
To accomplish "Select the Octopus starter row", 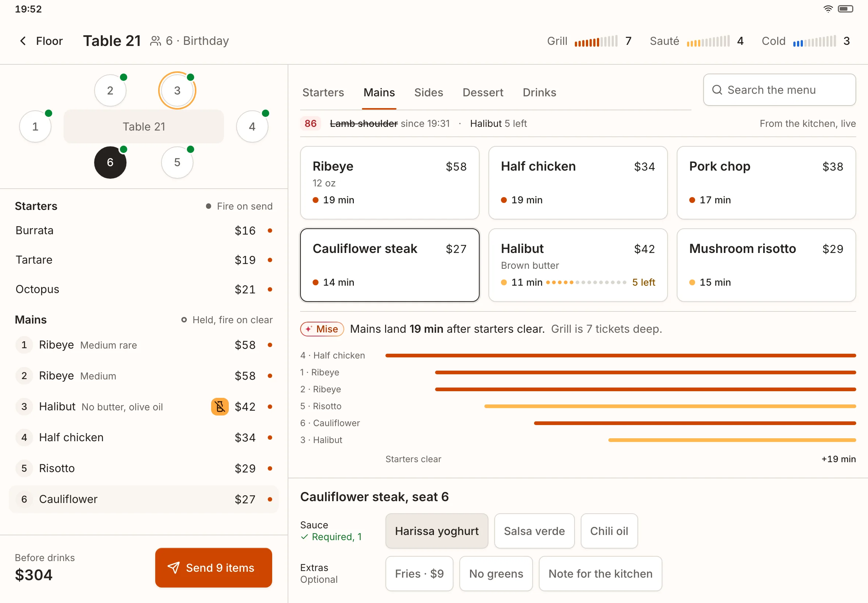I will [x=143, y=289].
